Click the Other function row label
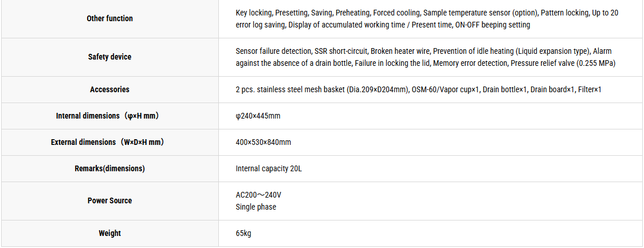Viewport: 644px width, 248px height. click(x=109, y=18)
